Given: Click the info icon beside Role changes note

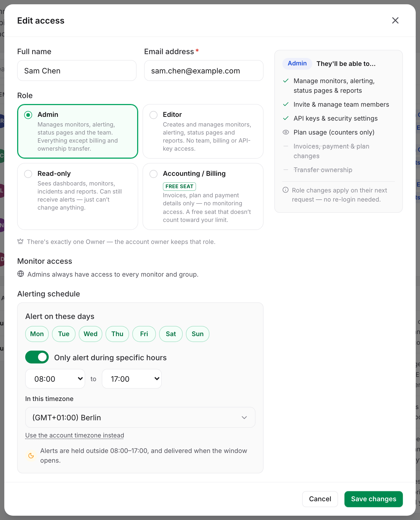Looking at the screenshot, I should (286, 190).
